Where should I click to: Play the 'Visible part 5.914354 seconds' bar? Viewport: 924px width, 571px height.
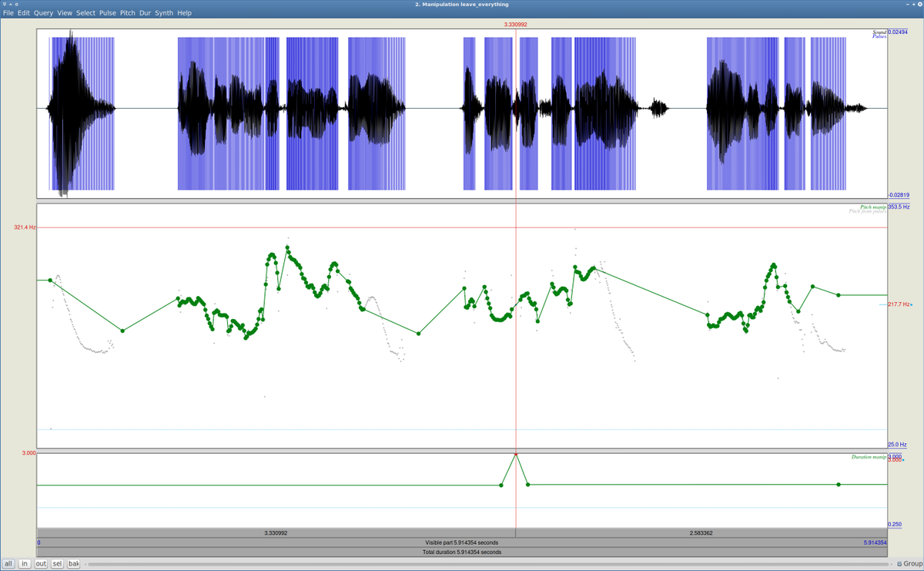pyautogui.click(x=462, y=542)
